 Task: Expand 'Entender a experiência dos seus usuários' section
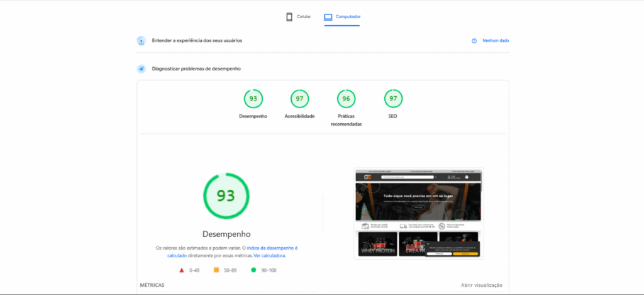pyautogui.click(x=197, y=41)
